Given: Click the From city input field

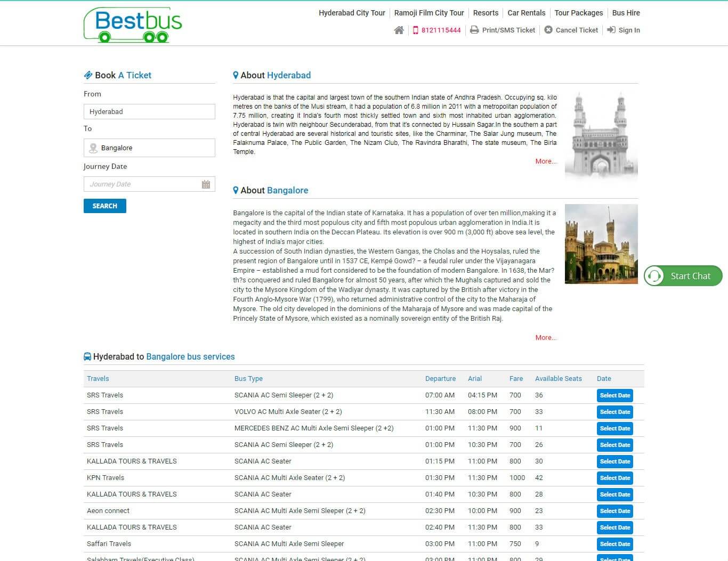Looking at the screenshot, I should 149,112.
